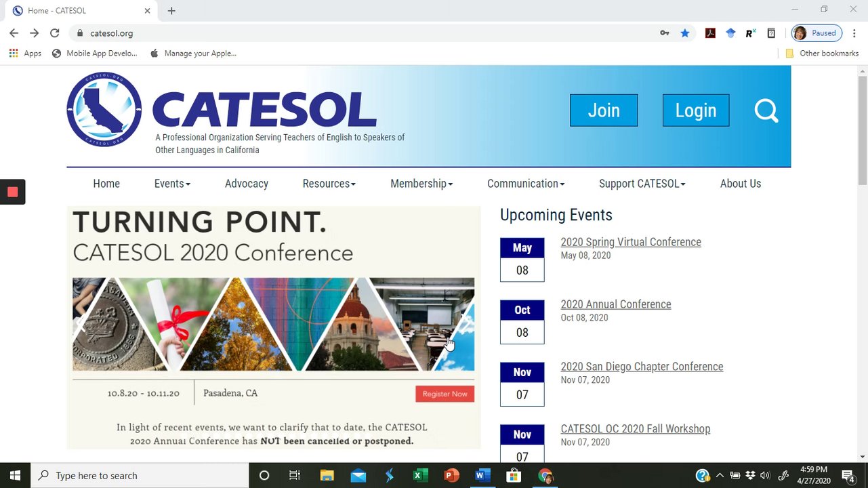
Task: Open Microsoft Store from the taskbar
Action: (x=514, y=475)
